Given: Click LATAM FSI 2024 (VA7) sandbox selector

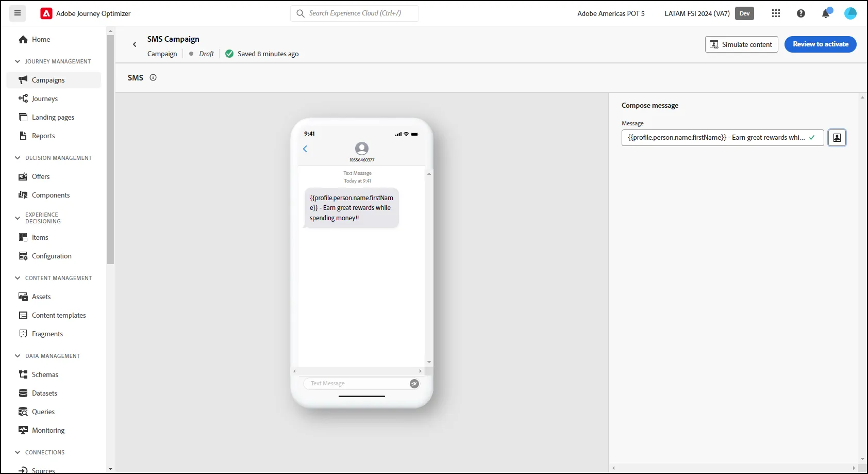Looking at the screenshot, I should (x=697, y=13).
